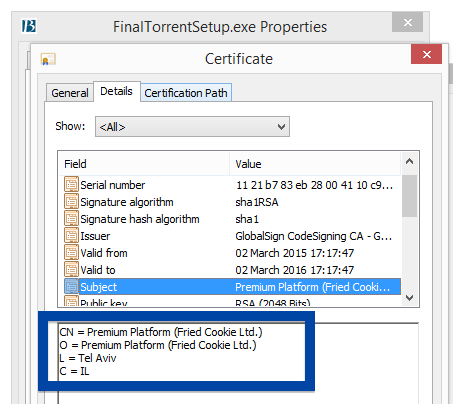The height and width of the screenshot is (404, 453).
Task: Click the field list scroll down arrow
Action: (409, 298)
